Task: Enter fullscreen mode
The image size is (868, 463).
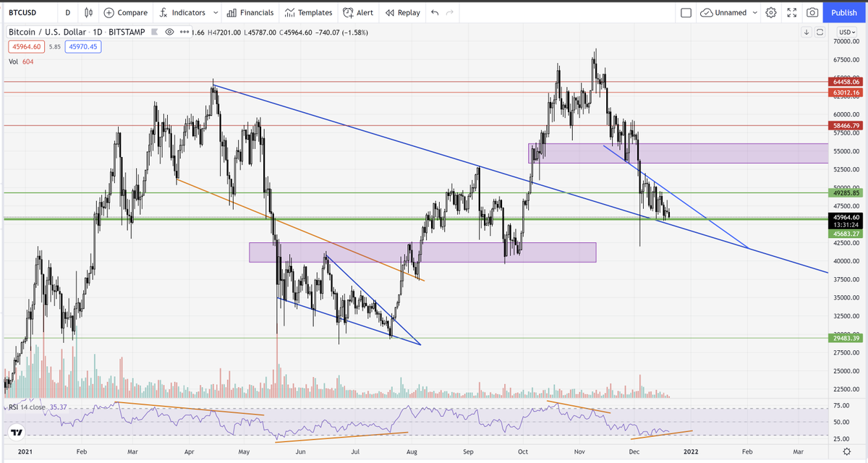Action: pyautogui.click(x=791, y=12)
